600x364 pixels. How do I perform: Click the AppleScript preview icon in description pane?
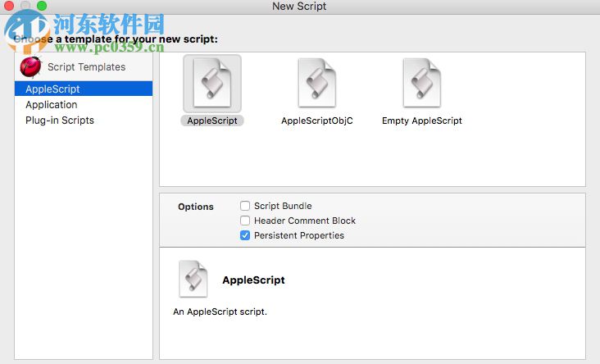[x=193, y=279]
